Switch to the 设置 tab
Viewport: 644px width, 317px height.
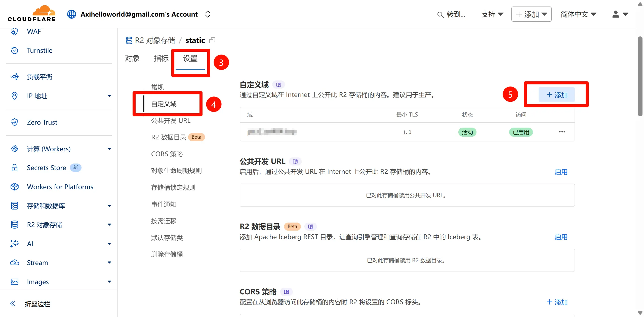[x=190, y=59]
